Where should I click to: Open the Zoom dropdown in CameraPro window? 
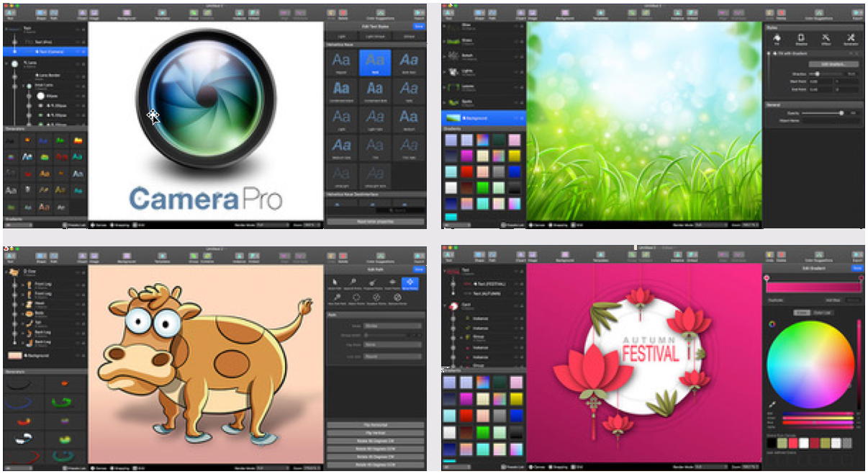coord(312,225)
